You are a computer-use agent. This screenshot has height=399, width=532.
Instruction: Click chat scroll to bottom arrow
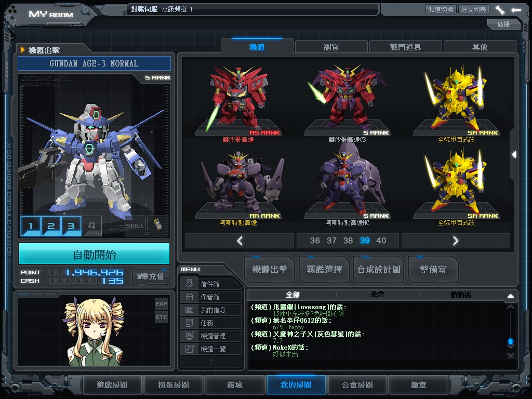tap(511, 355)
